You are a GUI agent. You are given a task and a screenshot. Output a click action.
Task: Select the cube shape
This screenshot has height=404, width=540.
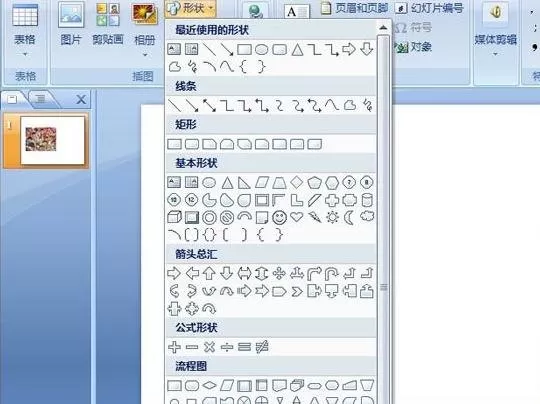(174, 217)
